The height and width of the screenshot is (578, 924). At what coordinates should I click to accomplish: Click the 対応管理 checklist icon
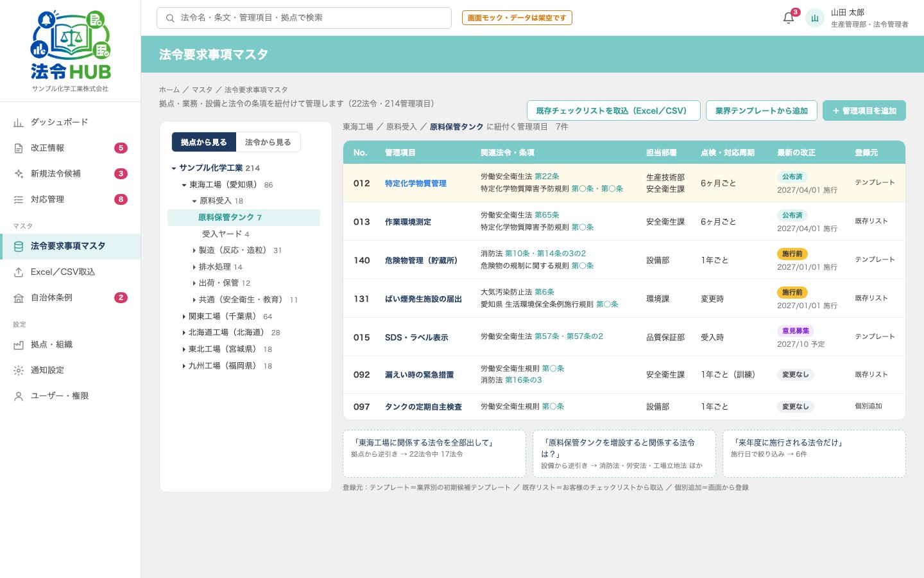[19, 199]
